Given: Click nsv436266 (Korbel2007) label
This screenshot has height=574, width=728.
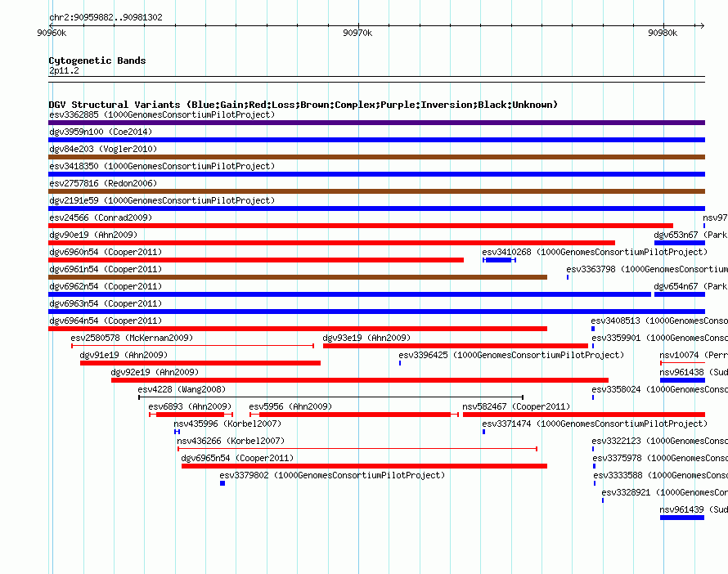Looking at the screenshot, I should click(x=231, y=441).
